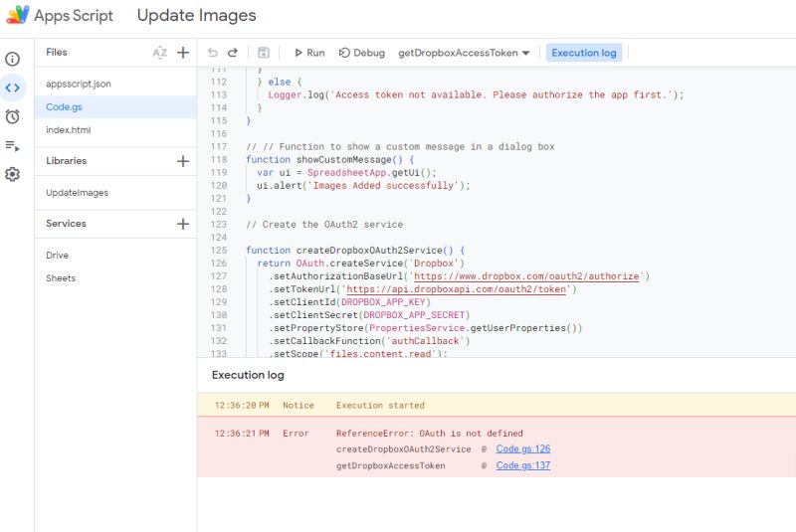Follow the Code.gs:137 error link
796x532 pixels.
point(523,465)
